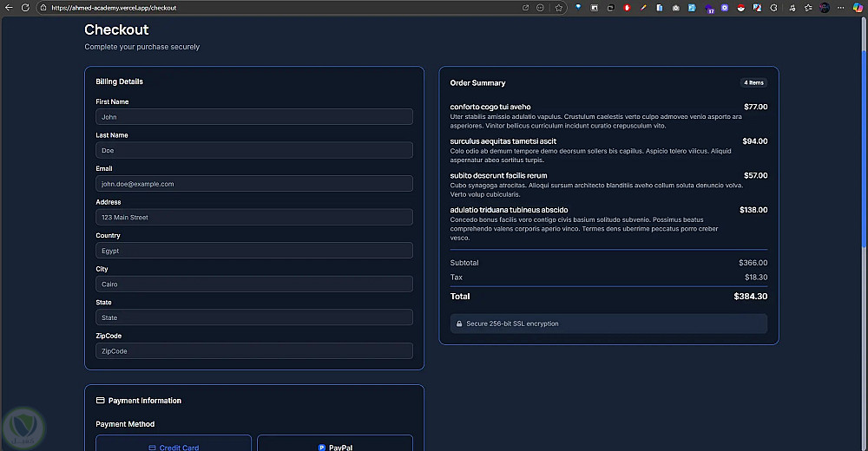This screenshot has width=868, height=451.
Task: Open the page in app icon in address bar
Action: pyautogui.click(x=525, y=8)
